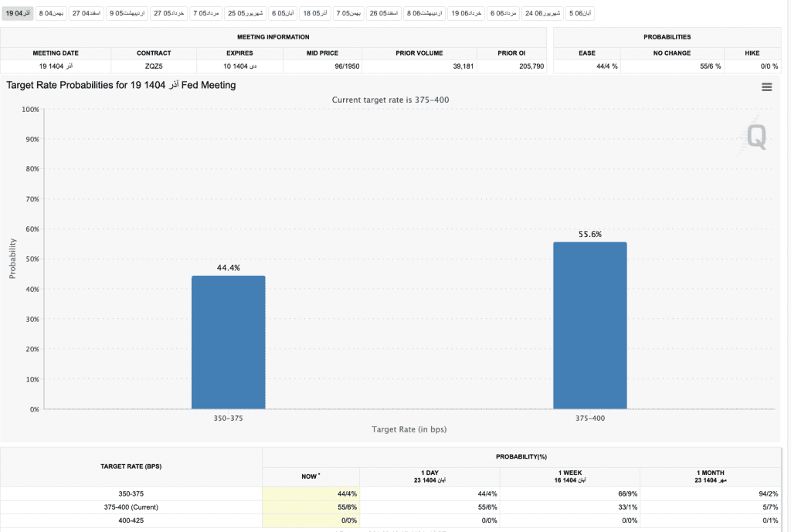Switch to the 27 اسفند 04 meeting tab
Viewport: 791px width, 532px height.
click(86, 13)
